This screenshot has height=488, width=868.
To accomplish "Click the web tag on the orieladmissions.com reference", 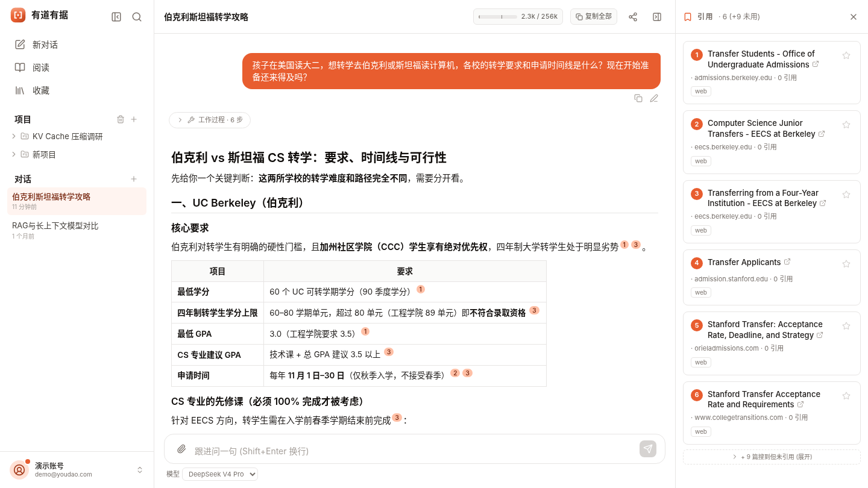I will click(701, 362).
